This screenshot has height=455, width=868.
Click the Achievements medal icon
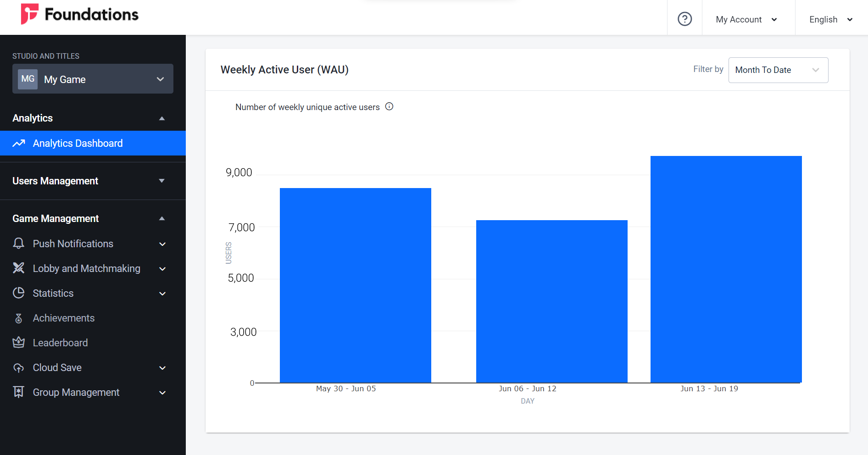coord(18,318)
